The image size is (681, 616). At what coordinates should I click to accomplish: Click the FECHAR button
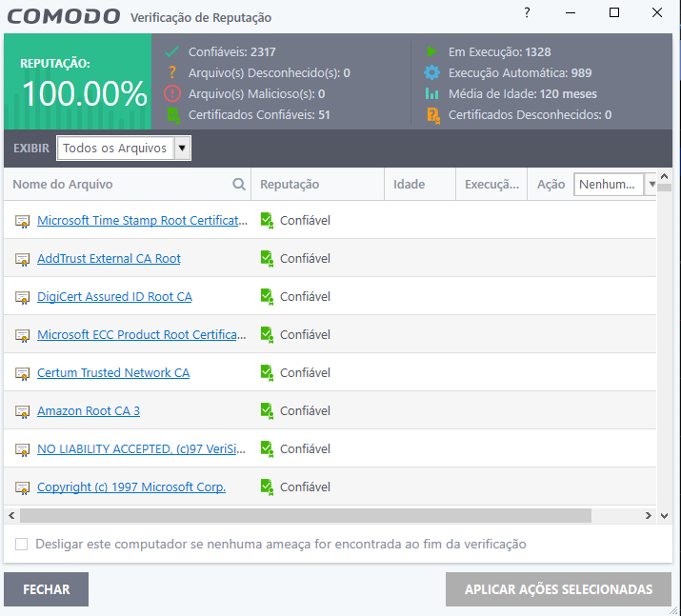(46, 589)
